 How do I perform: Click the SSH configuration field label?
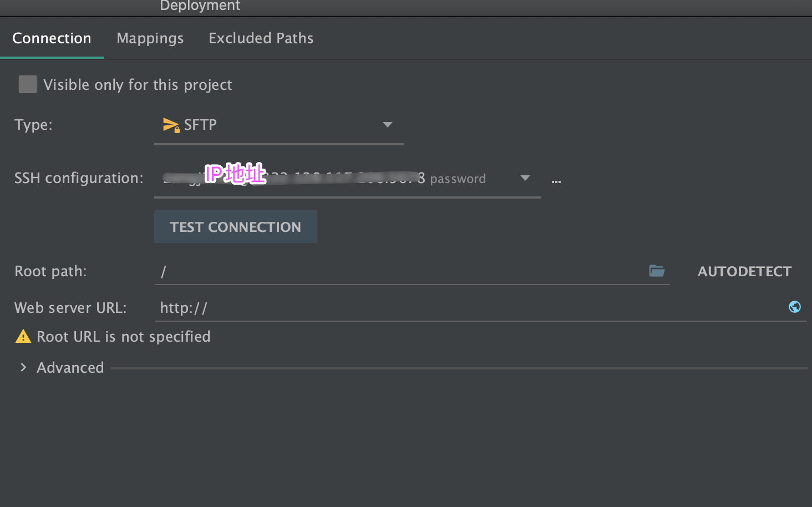tap(79, 178)
